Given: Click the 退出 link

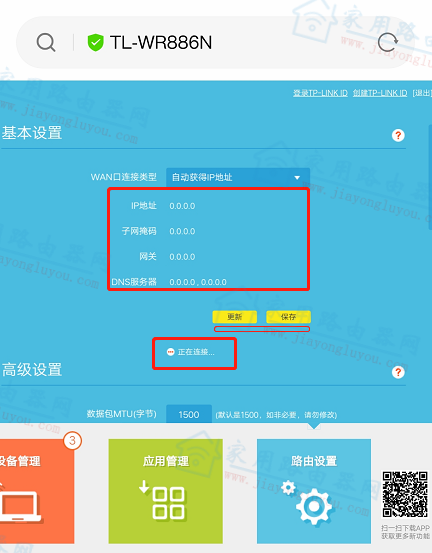Looking at the screenshot, I should click(422, 93).
